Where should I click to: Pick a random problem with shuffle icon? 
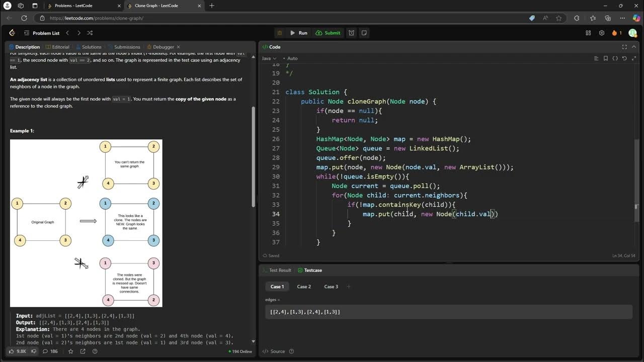coord(90,33)
